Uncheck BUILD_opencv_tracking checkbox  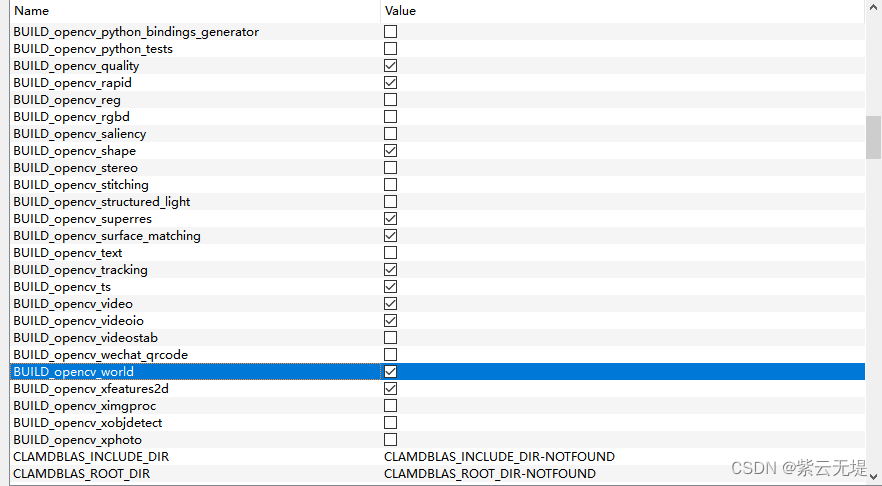click(390, 269)
